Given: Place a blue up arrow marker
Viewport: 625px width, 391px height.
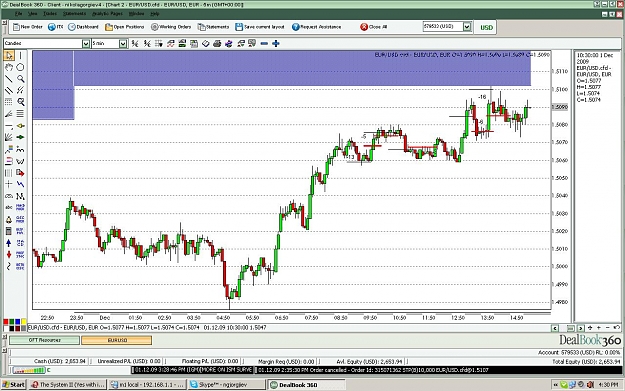Looking at the screenshot, I should pyautogui.click(x=9, y=243).
